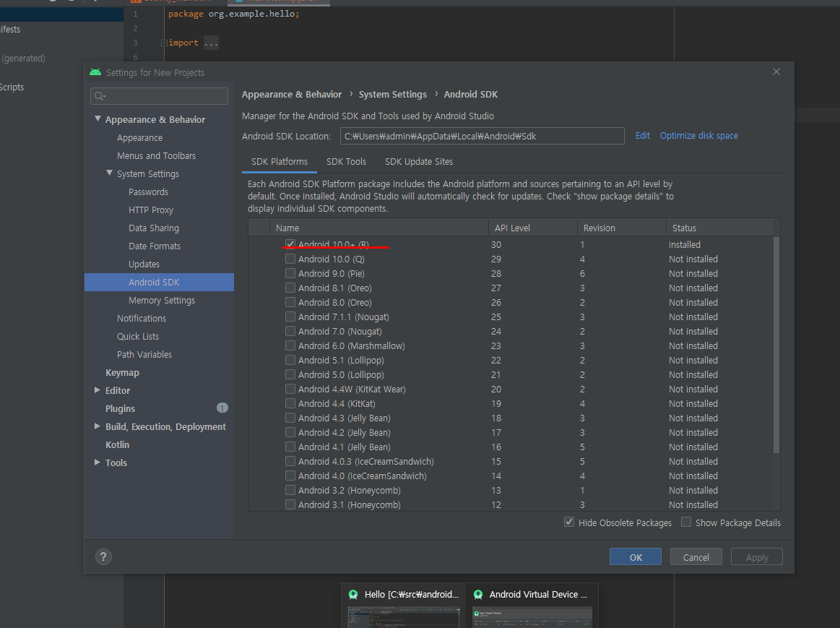The width and height of the screenshot is (840, 628).
Task: Open the Hello project window thumbnail
Action: coord(404,616)
